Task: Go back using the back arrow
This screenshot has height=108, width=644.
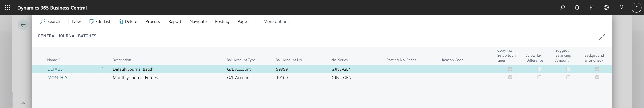Action: pyautogui.click(x=23, y=24)
